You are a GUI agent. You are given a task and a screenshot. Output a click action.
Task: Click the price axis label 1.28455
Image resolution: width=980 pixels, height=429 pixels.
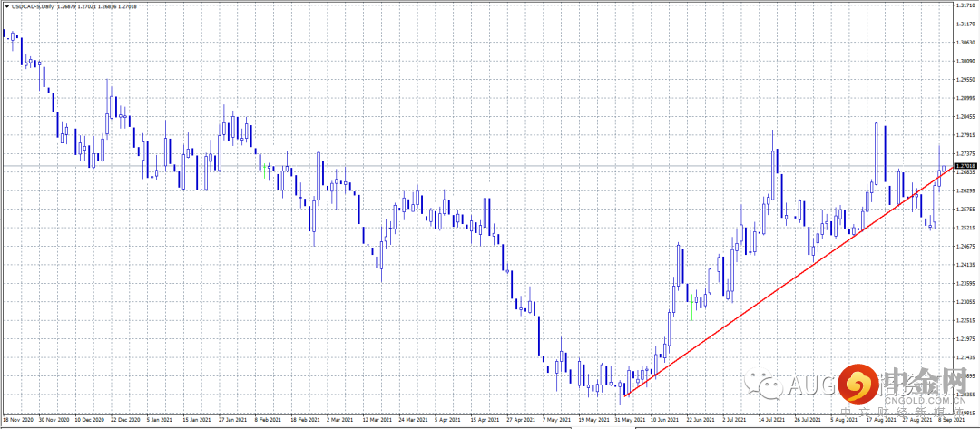tap(966, 117)
